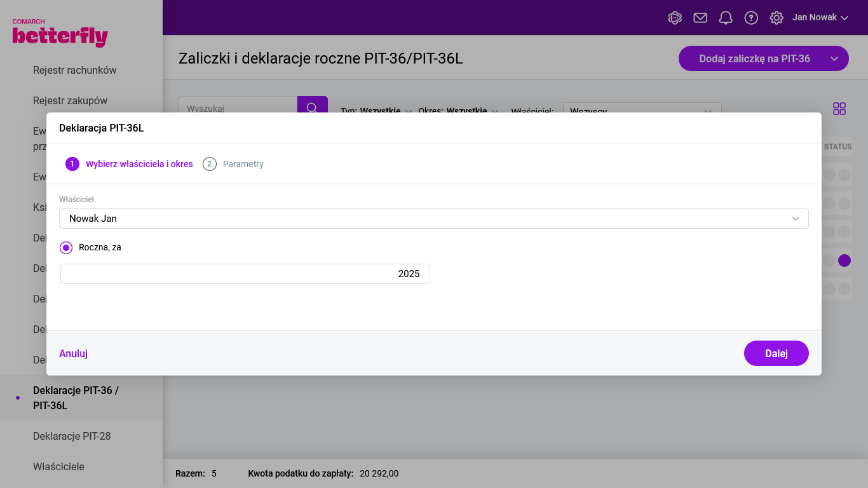Open settings gear icon
Viewport: 868px width, 488px height.
(776, 18)
